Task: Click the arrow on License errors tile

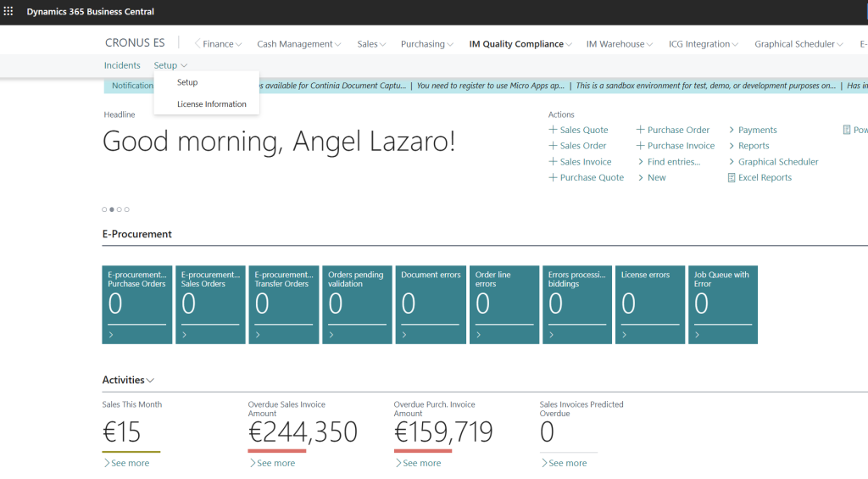Action: coord(625,335)
